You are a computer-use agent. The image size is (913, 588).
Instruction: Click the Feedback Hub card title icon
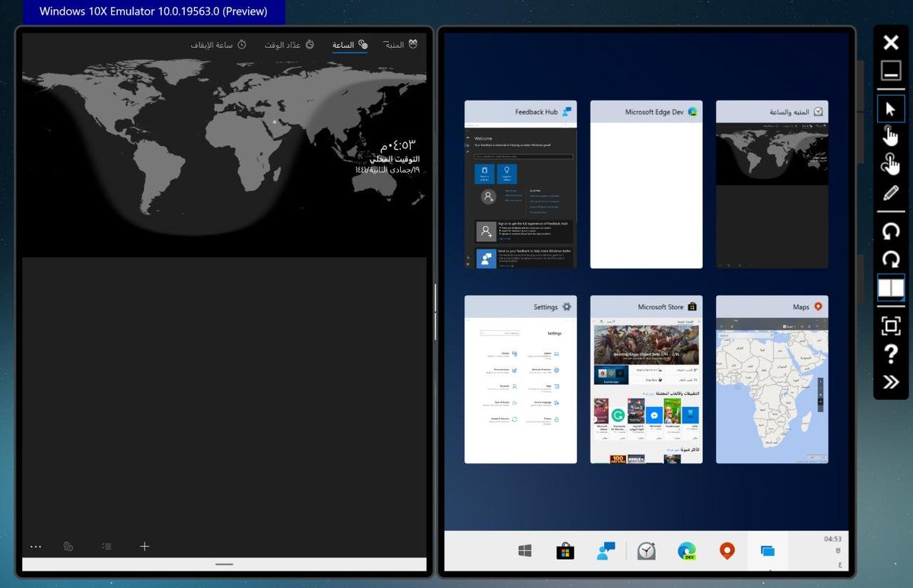pos(567,112)
